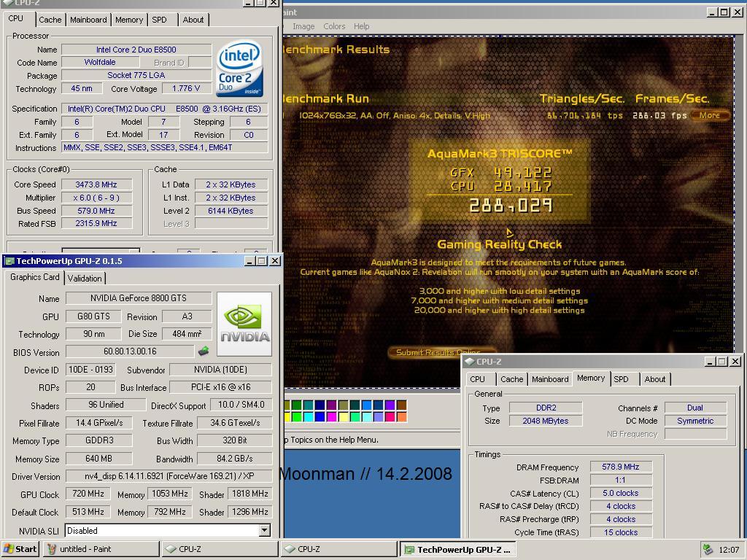Click the taskbar clock showing 12:07

click(x=729, y=550)
